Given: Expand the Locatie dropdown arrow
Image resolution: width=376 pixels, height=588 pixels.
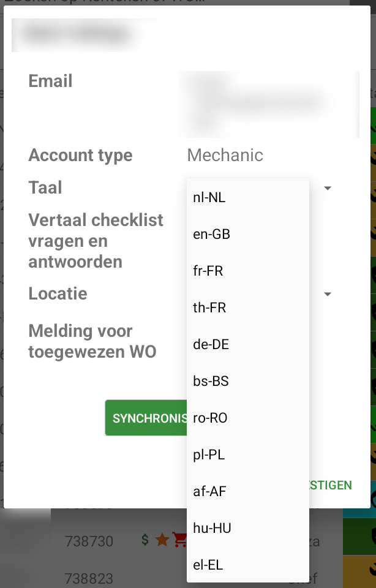Looking at the screenshot, I should 328,295.
